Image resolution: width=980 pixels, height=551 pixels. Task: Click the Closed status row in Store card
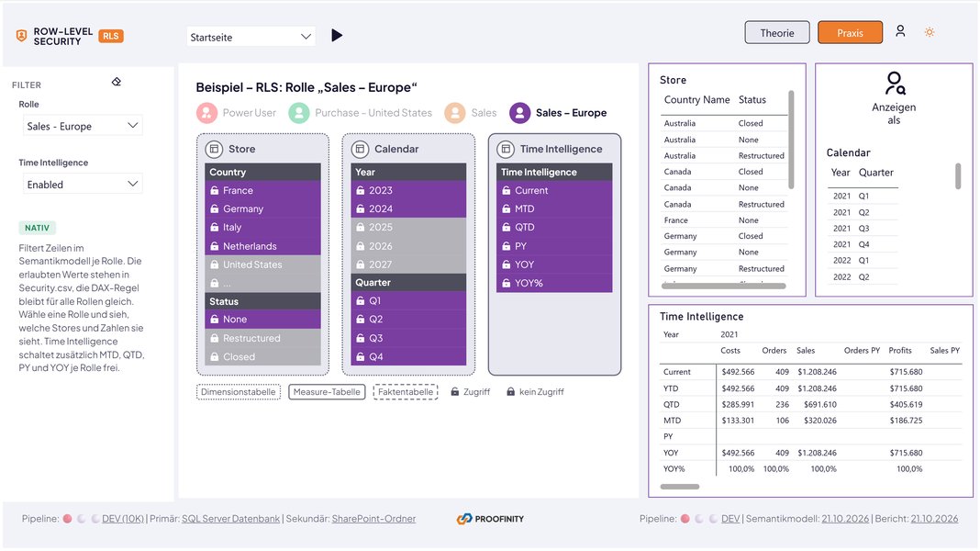coord(262,356)
